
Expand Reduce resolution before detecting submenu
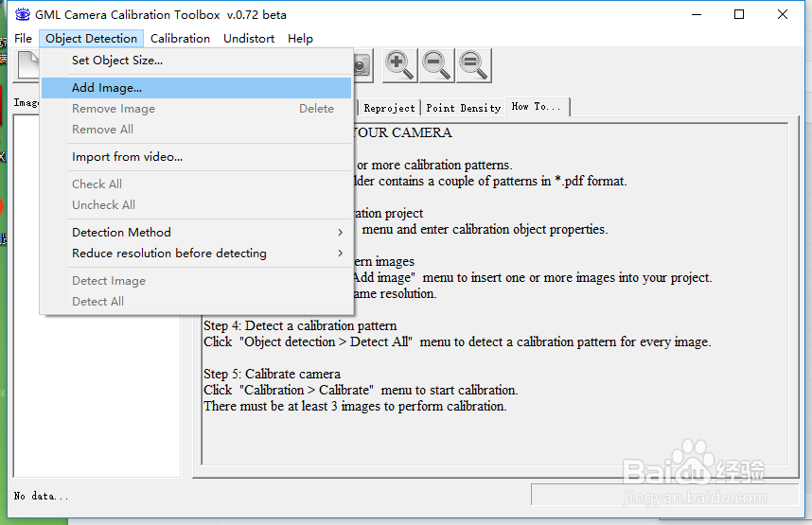click(x=196, y=254)
